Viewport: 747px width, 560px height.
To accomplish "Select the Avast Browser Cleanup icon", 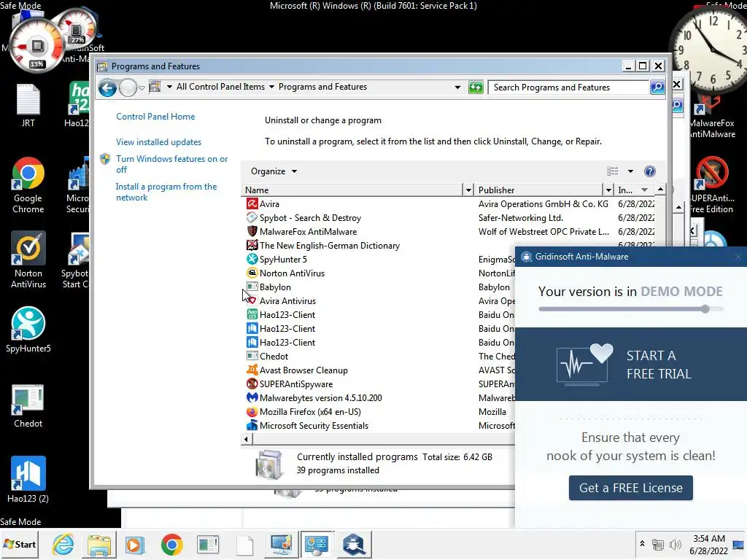I will coord(252,370).
